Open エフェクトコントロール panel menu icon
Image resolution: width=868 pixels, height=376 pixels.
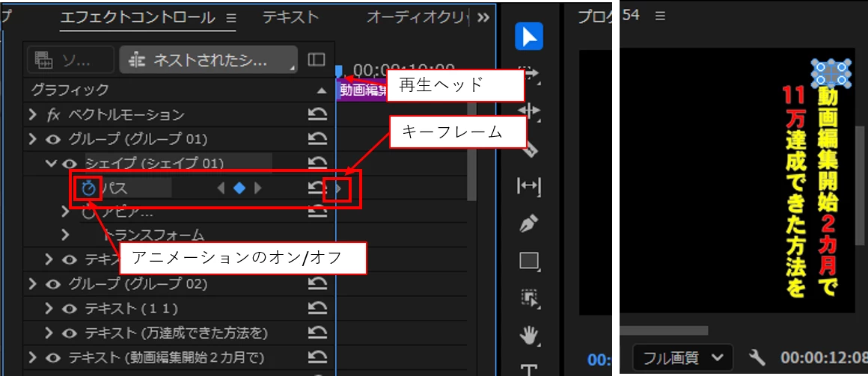tap(230, 18)
